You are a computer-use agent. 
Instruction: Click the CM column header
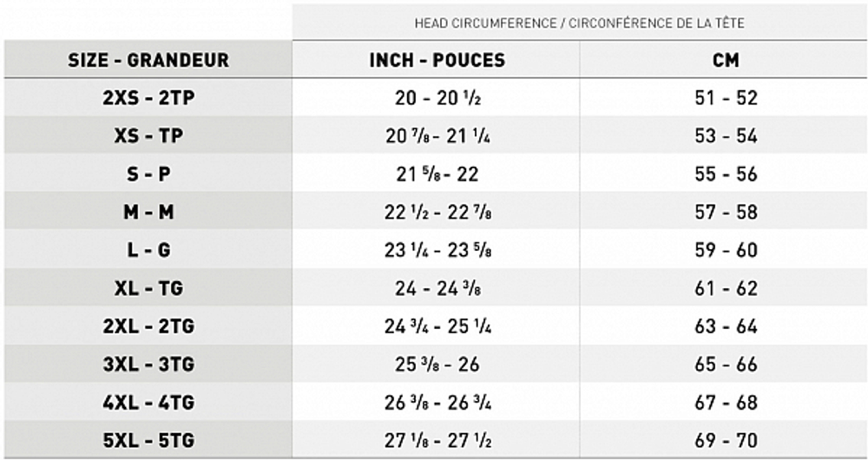tap(726, 60)
